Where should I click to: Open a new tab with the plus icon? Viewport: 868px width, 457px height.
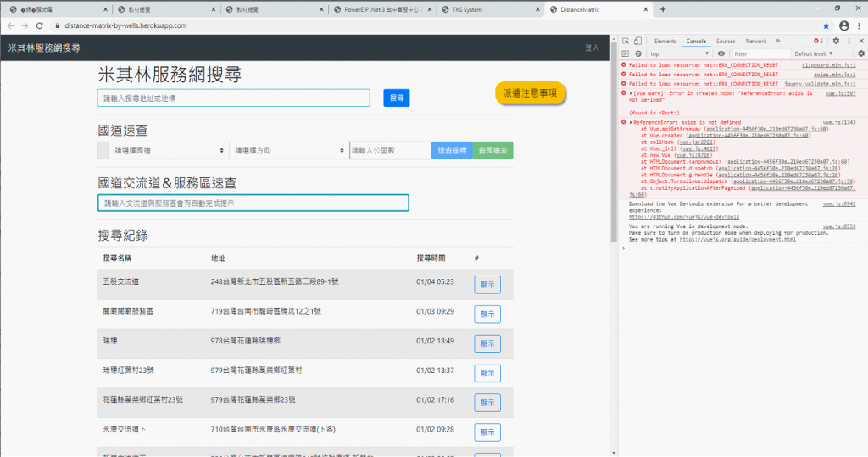pos(663,9)
